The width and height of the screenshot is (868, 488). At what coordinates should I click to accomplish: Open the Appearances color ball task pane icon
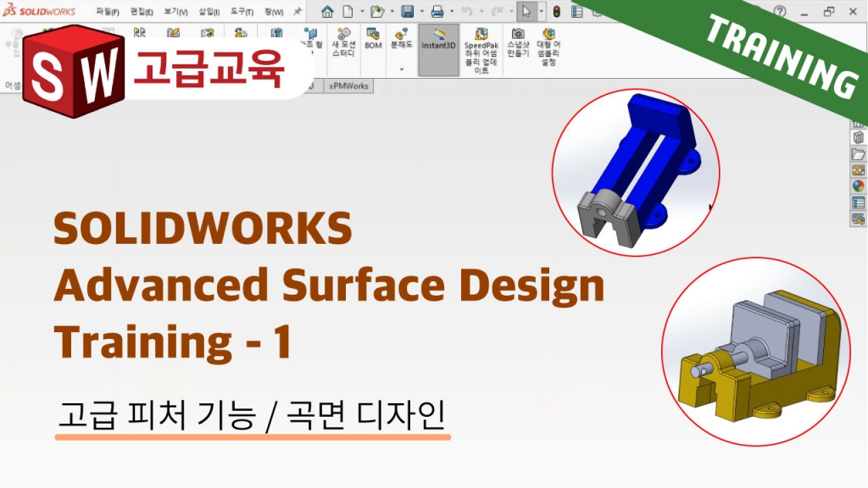(x=859, y=186)
